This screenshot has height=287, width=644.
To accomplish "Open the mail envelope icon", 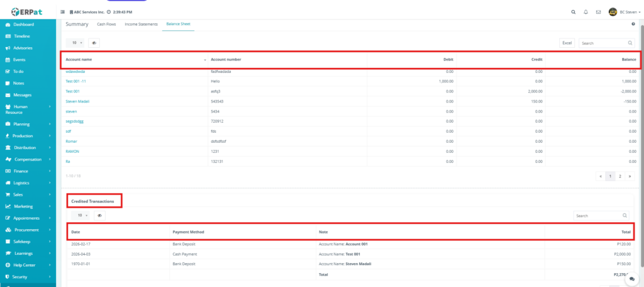I will click(x=598, y=12).
